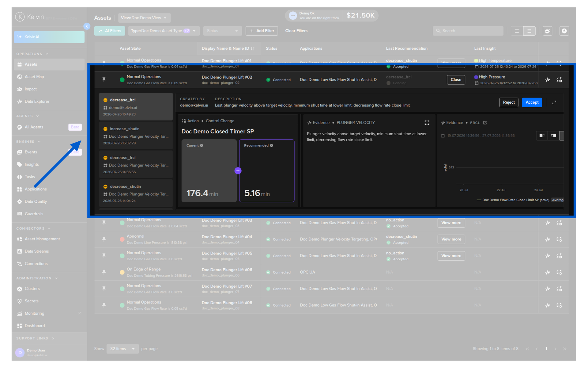This screenshot has height=368, width=588.
Task: Open the KelvinAI assistant
Action: (49, 37)
